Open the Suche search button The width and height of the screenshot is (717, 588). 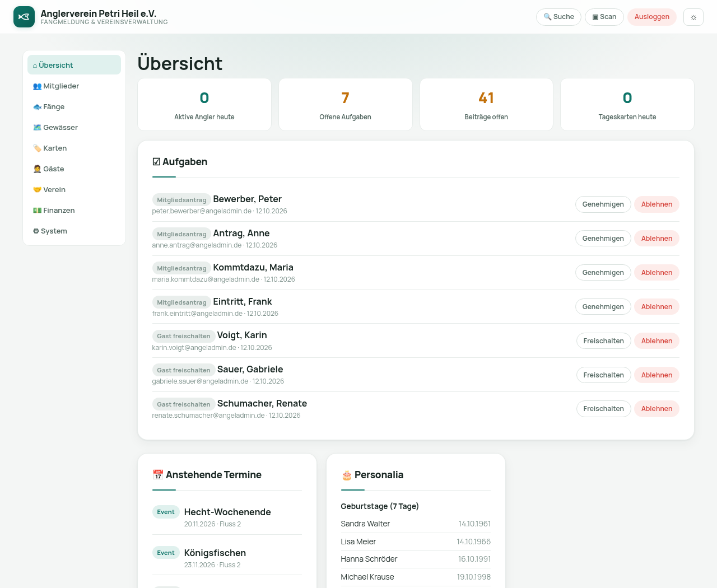click(x=558, y=17)
